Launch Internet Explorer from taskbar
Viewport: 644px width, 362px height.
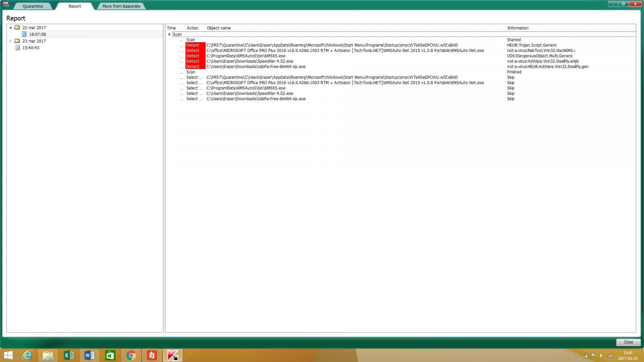point(27,355)
